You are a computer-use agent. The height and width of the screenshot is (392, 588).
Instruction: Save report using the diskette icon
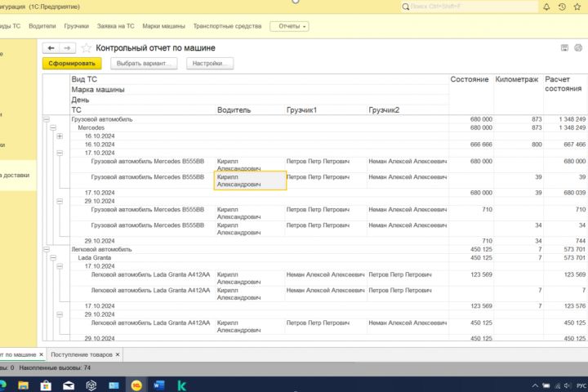coord(564,47)
